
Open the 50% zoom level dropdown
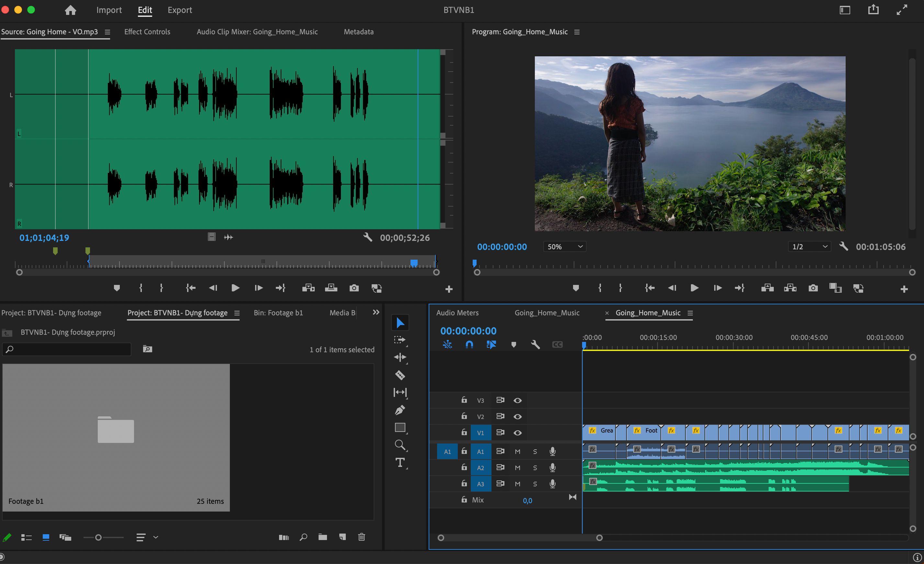[x=564, y=247]
